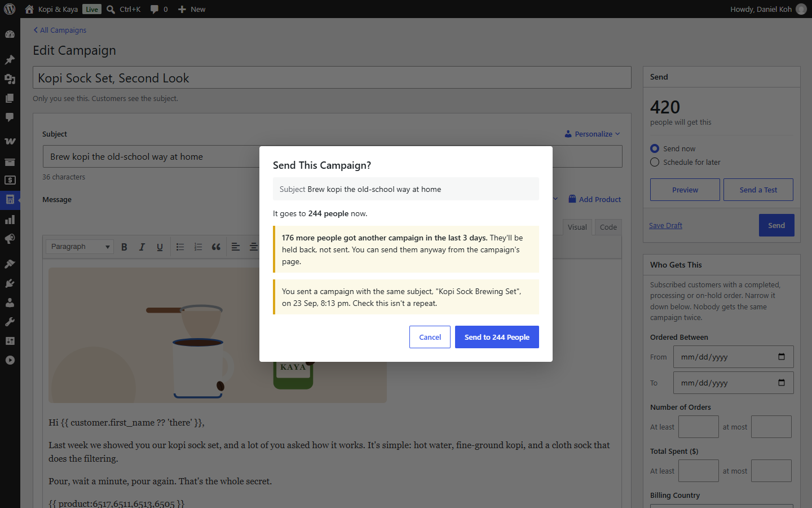The image size is (812, 508).
Task: Click Total Spent at most field
Action: point(771,471)
